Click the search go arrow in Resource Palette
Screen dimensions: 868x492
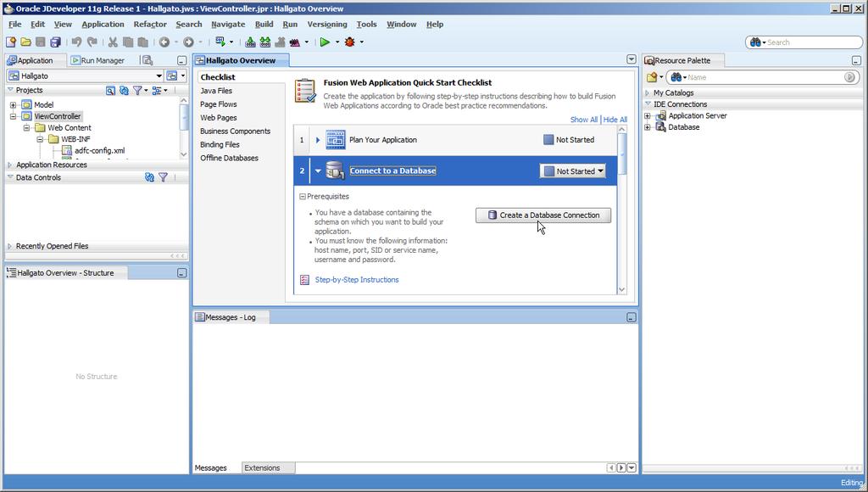pos(849,77)
